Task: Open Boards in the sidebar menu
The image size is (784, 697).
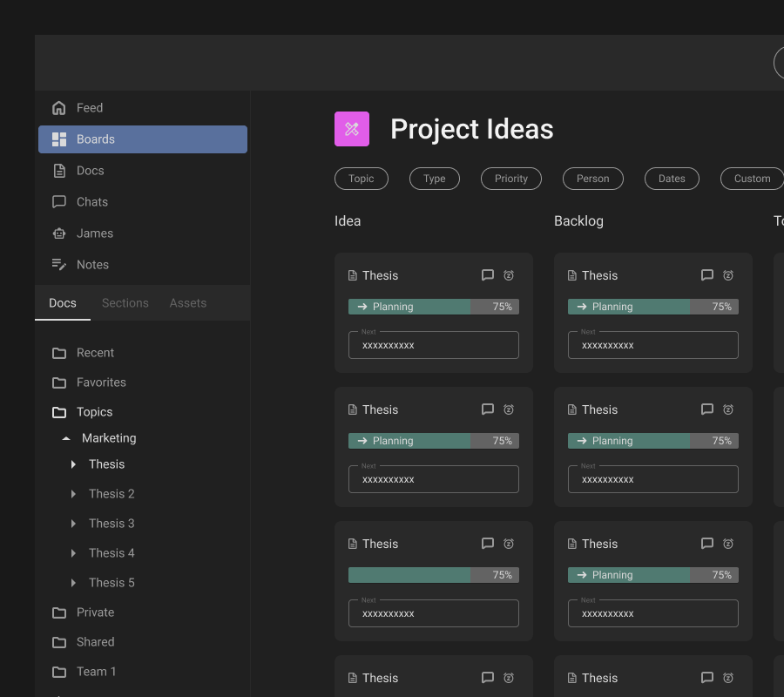Action: click(143, 139)
